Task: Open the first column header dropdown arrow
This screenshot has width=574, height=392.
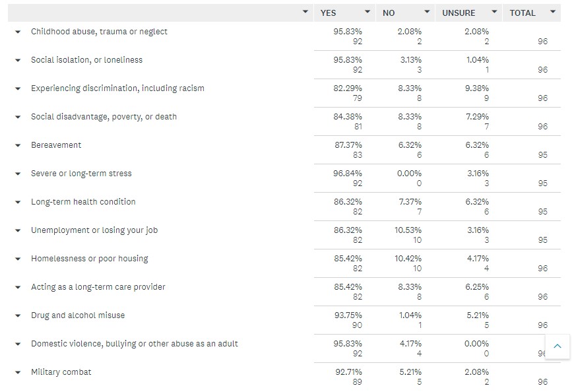Action: (304, 13)
